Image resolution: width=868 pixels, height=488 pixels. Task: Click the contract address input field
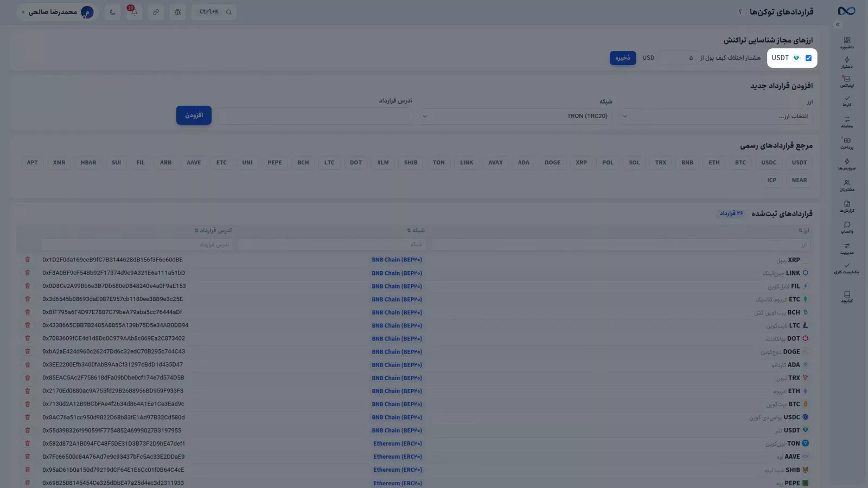pyautogui.click(x=315, y=116)
